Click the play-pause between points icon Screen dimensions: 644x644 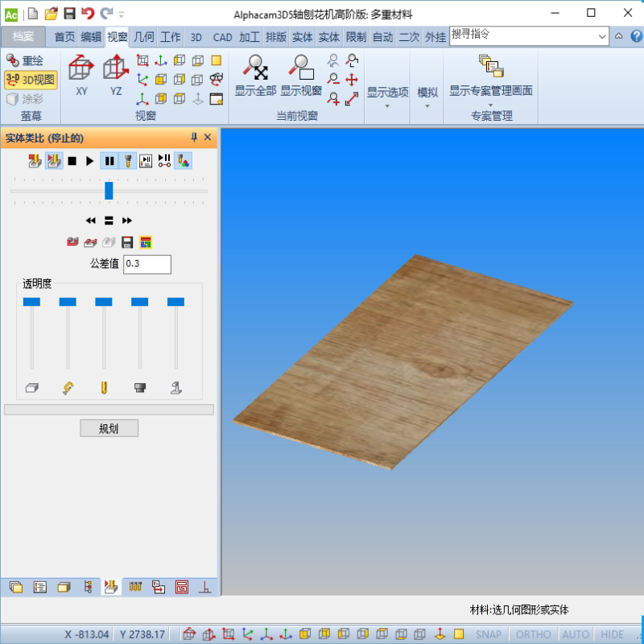pos(164,160)
